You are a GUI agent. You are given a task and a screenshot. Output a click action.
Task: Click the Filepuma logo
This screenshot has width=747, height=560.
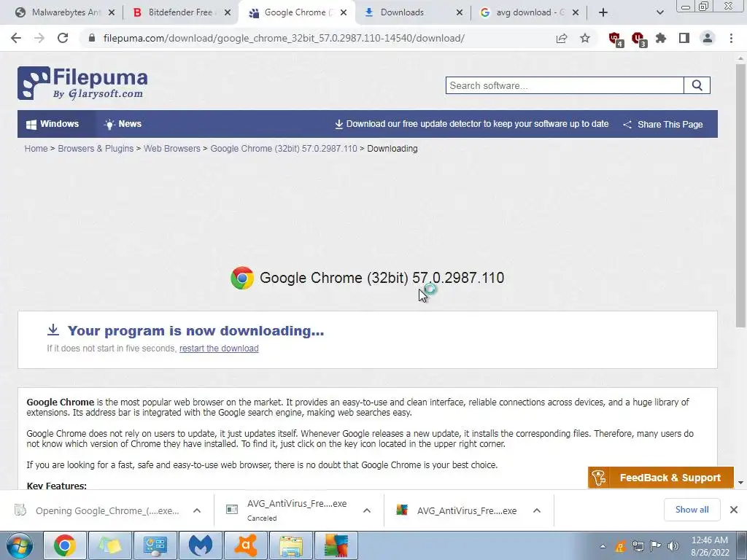coord(82,83)
